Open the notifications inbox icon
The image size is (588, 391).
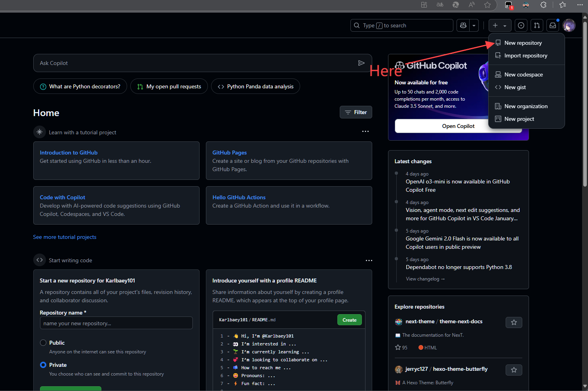pos(553,25)
